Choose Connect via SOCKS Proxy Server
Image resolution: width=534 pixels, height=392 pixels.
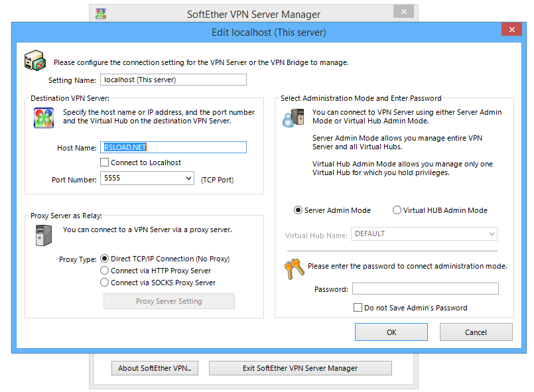click(105, 283)
